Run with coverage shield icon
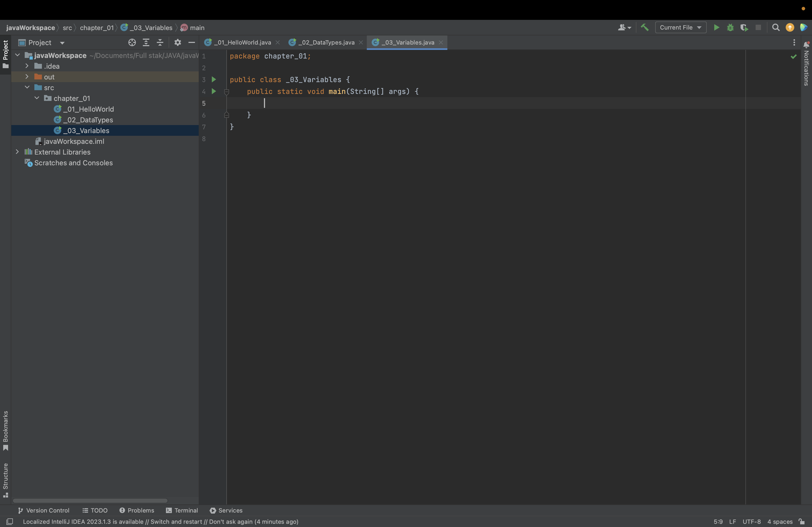 tap(744, 27)
